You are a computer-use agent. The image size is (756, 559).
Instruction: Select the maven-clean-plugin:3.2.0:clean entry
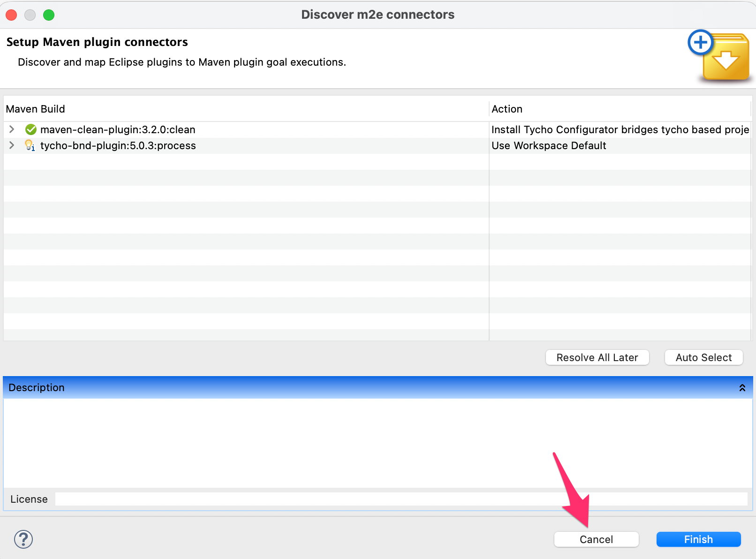pos(118,129)
